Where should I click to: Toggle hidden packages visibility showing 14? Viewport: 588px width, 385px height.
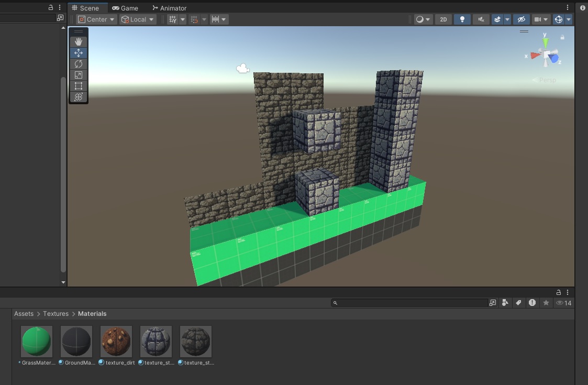tap(563, 303)
